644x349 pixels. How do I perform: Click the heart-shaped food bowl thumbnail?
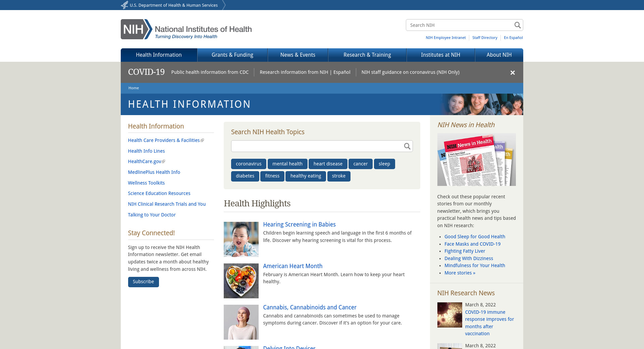(241, 281)
